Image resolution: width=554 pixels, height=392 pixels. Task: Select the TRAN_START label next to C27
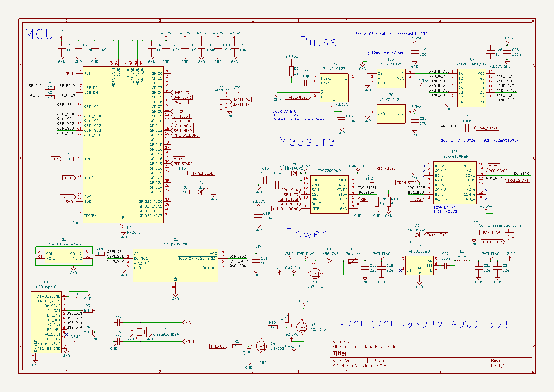point(487,128)
